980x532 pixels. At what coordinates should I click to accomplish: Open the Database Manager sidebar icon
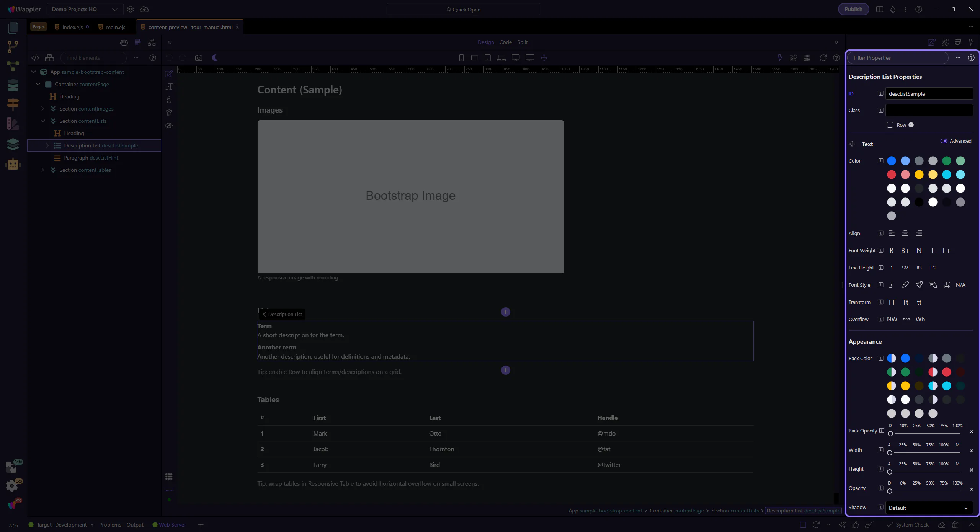click(13, 85)
